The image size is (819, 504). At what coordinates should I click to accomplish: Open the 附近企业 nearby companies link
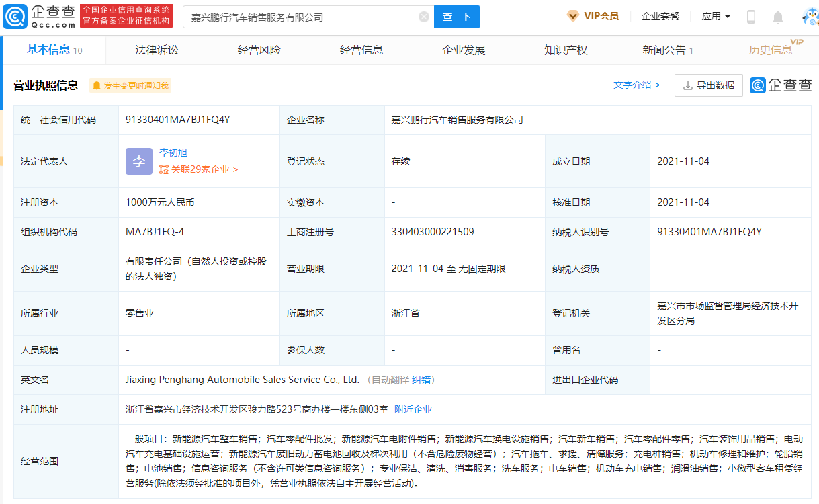[x=413, y=409]
